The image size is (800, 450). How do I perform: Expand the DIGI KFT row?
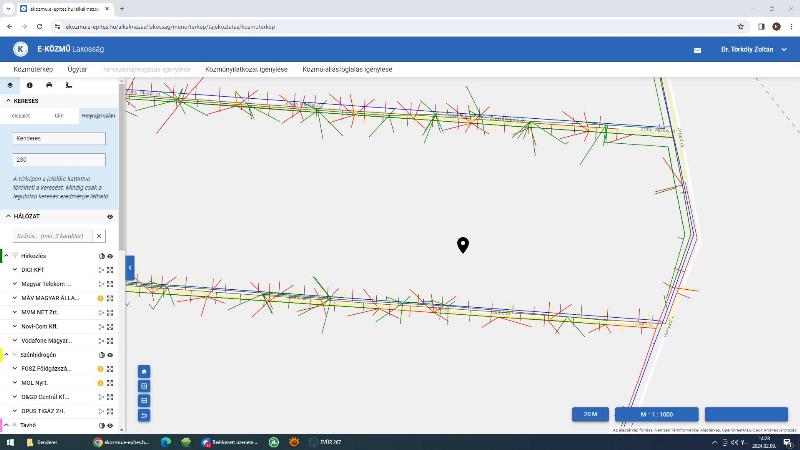tap(15, 269)
